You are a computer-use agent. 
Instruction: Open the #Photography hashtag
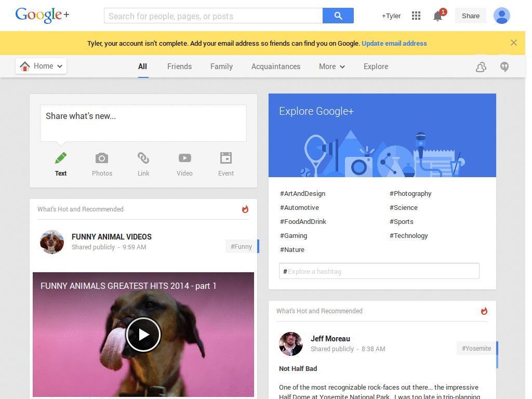pyautogui.click(x=410, y=194)
